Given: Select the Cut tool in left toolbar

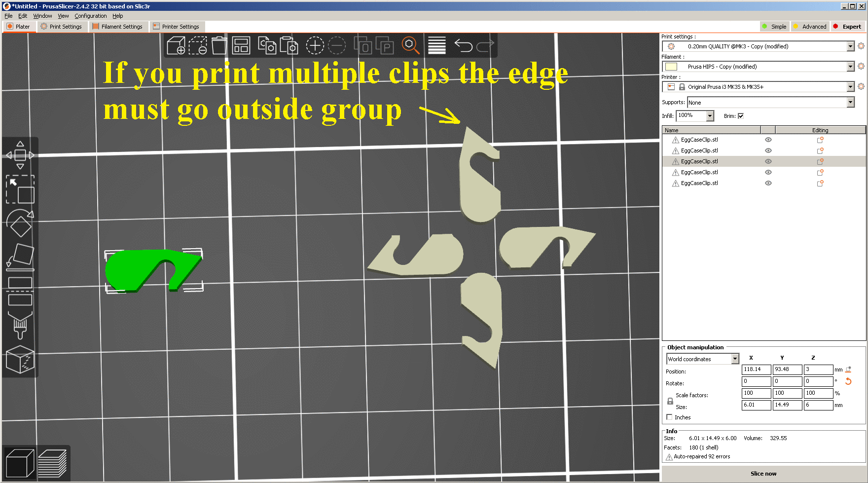Looking at the screenshot, I should (x=20, y=291).
